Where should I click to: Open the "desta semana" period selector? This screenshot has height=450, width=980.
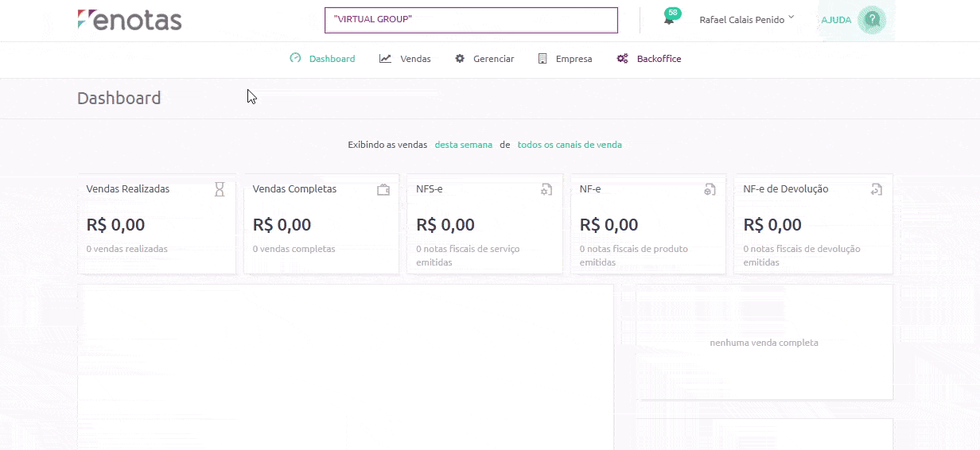tap(464, 145)
